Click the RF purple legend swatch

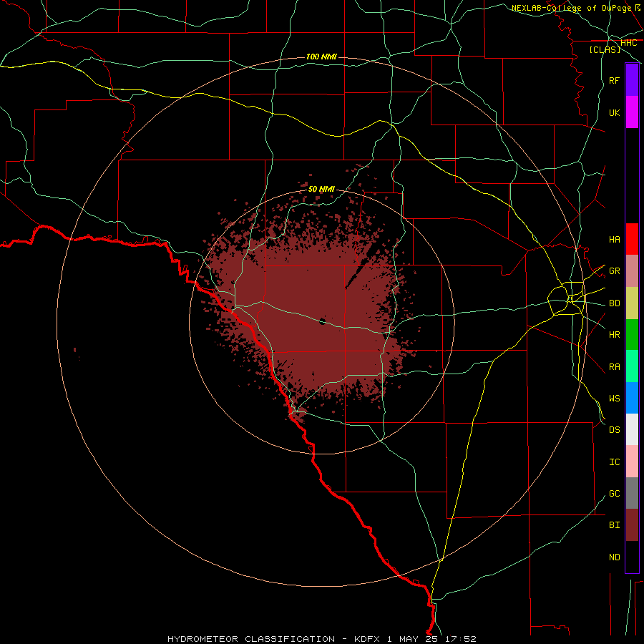click(x=632, y=80)
